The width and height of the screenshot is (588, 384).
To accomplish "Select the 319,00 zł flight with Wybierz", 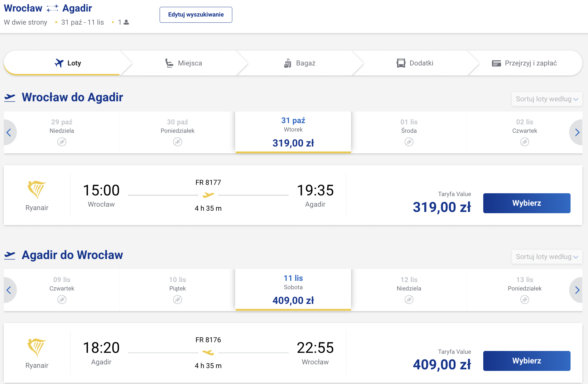I will (x=527, y=203).
